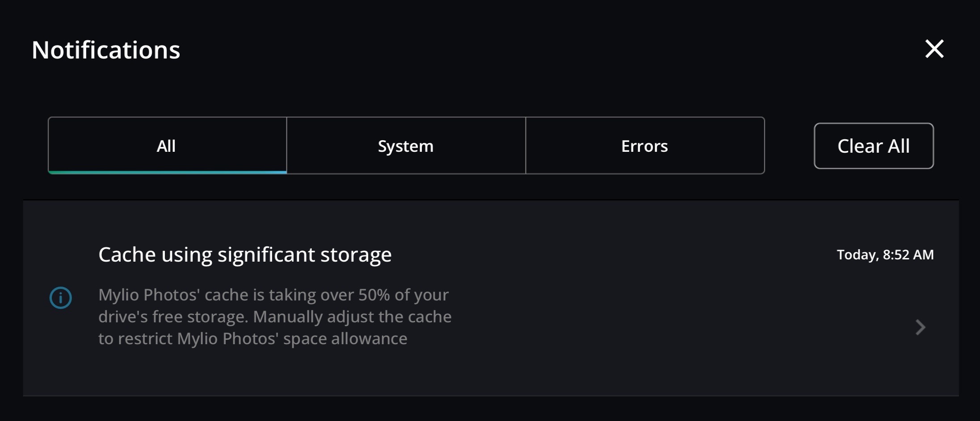The image size is (980, 421).
Task: Expand the cache notification using its chevron arrow
Action: click(920, 327)
